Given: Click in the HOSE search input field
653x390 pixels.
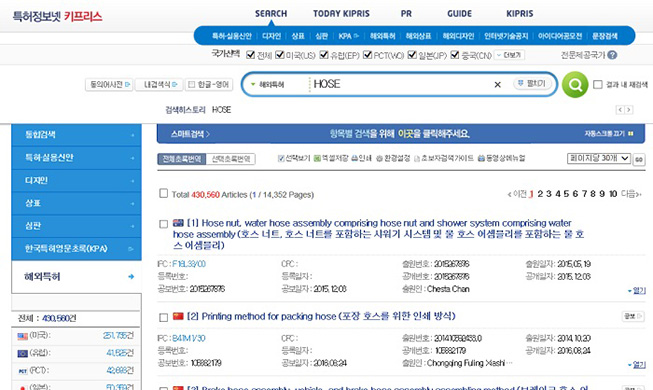Looking at the screenshot, I should click(400, 84).
